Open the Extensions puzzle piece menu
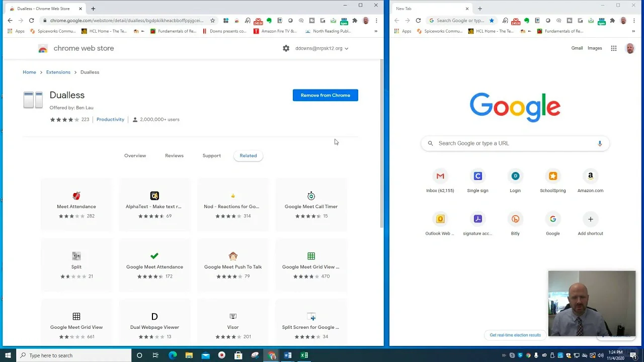644x362 pixels. [355, 21]
